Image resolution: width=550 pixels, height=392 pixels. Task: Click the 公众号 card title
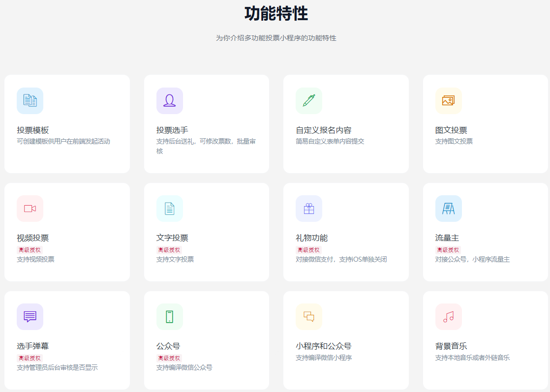[x=168, y=346]
